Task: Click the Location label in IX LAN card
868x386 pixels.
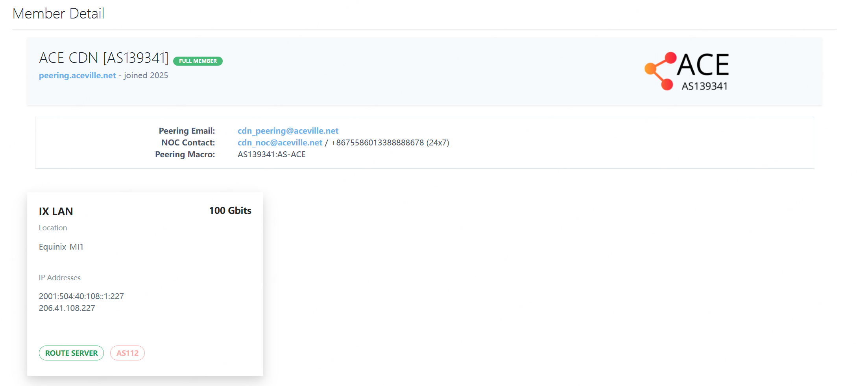Action: [x=53, y=228]
